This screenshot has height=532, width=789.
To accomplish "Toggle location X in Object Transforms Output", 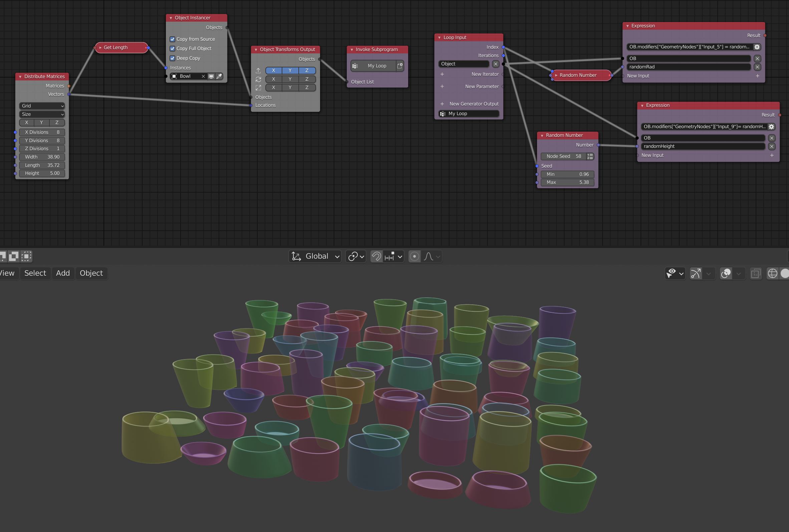I will pos(274,70).
